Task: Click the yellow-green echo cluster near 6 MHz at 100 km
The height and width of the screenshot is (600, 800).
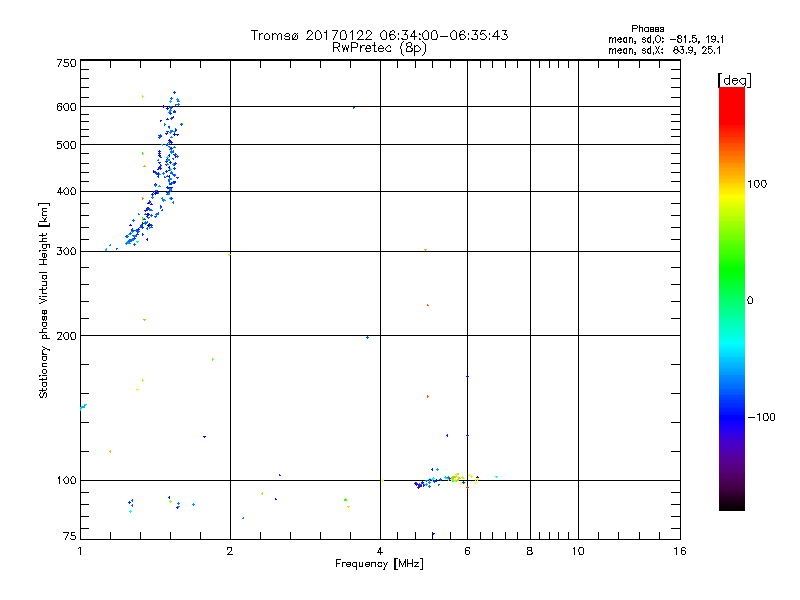Action: [462, 478]
